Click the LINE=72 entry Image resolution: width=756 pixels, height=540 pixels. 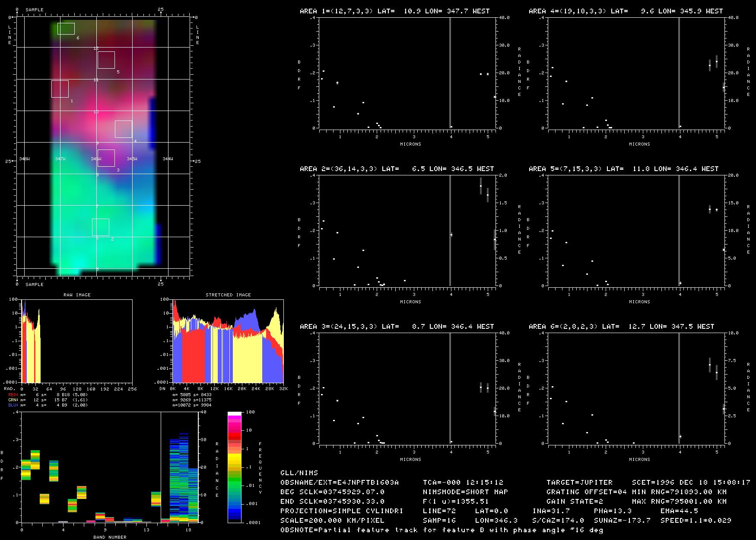[439, 511]
